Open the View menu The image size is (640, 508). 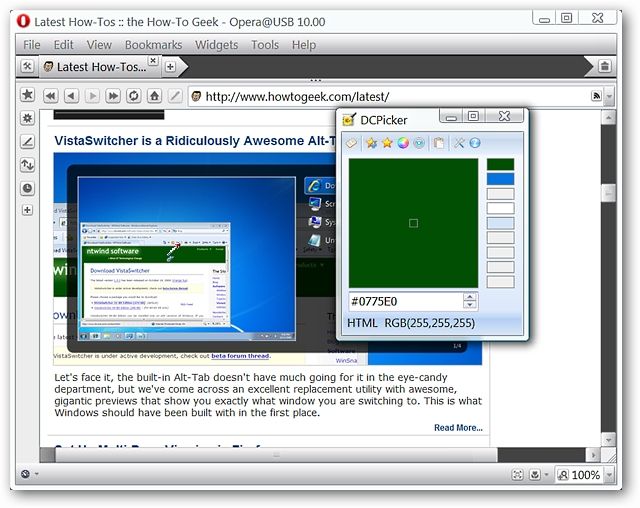(x=99, y=44)
